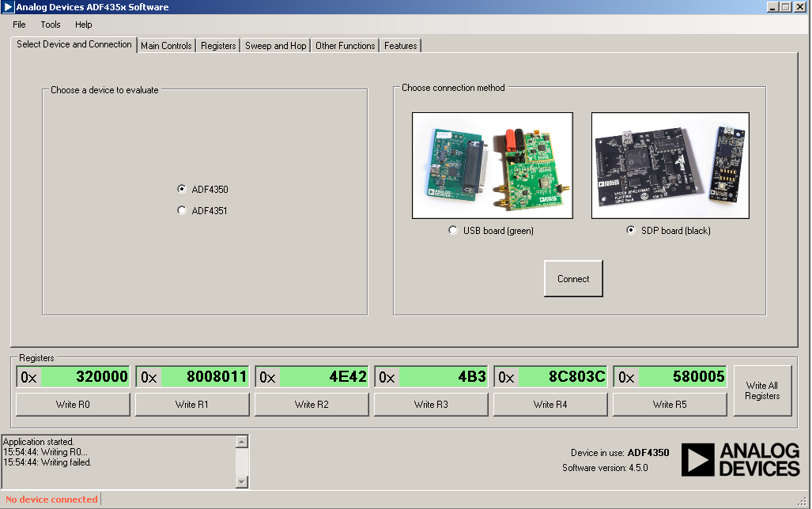812x509 pixels.
Task: Click the Analog Devices app icon in title bar
Action: tap(8, 7)
